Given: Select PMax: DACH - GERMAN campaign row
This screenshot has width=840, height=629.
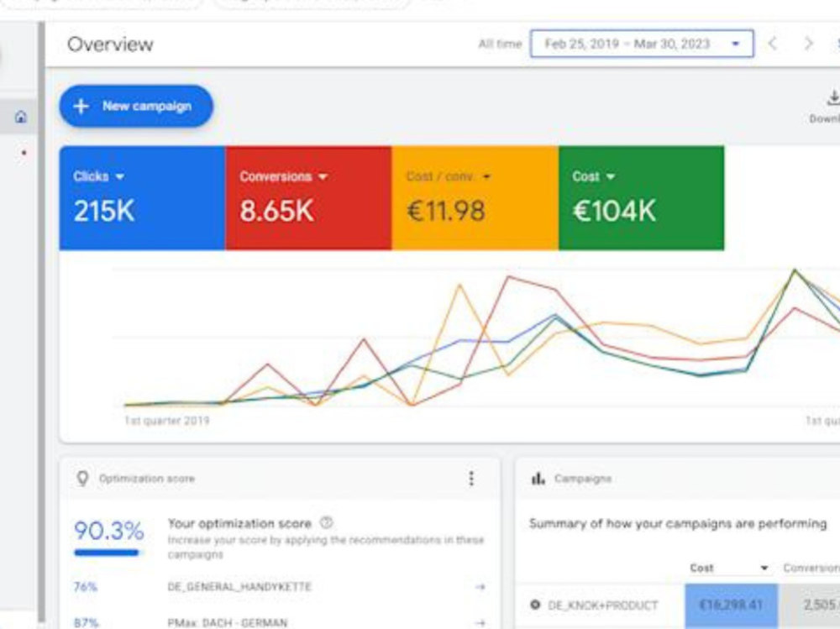Looking at the screenshot, I should coord(279,622).
